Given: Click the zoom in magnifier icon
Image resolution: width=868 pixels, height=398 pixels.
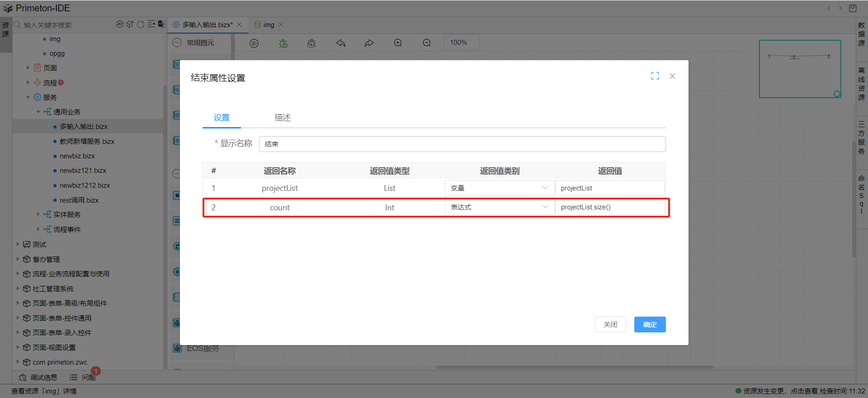Looking at the screenshot, I should tap(398, 43).
